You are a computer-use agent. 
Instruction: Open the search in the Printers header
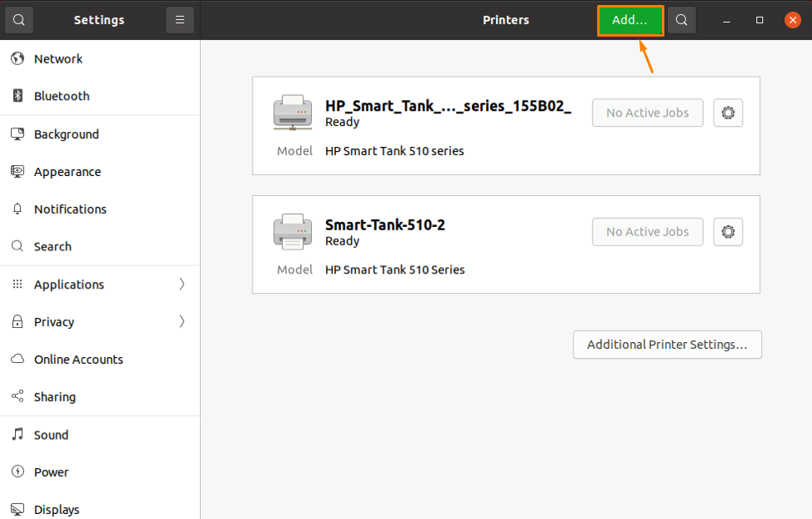681,19
